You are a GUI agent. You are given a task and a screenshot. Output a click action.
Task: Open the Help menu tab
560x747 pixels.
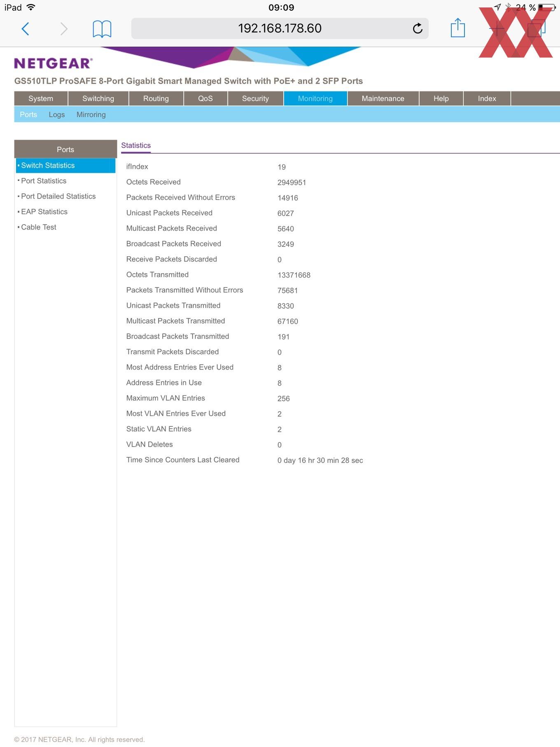coord(441,98)
